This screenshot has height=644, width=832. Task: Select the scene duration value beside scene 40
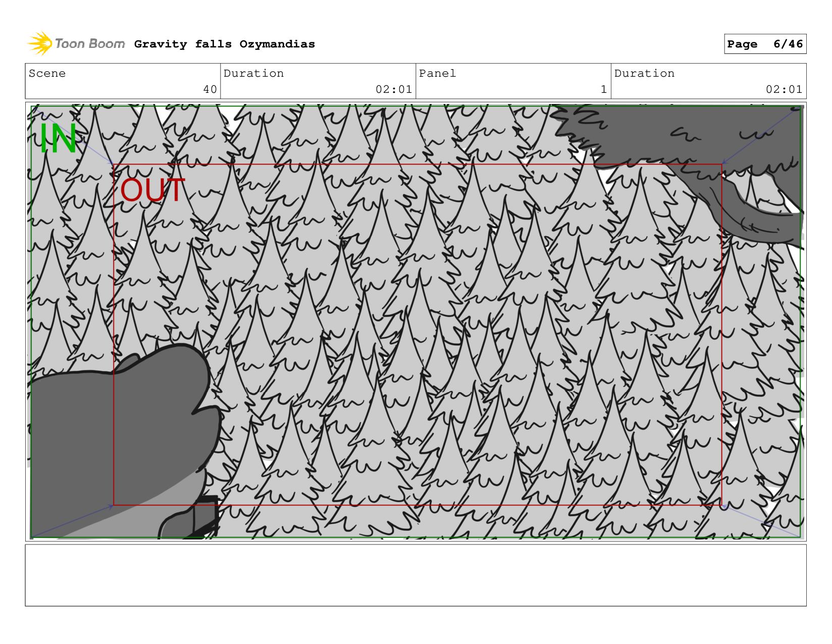[x=394, y=89]
